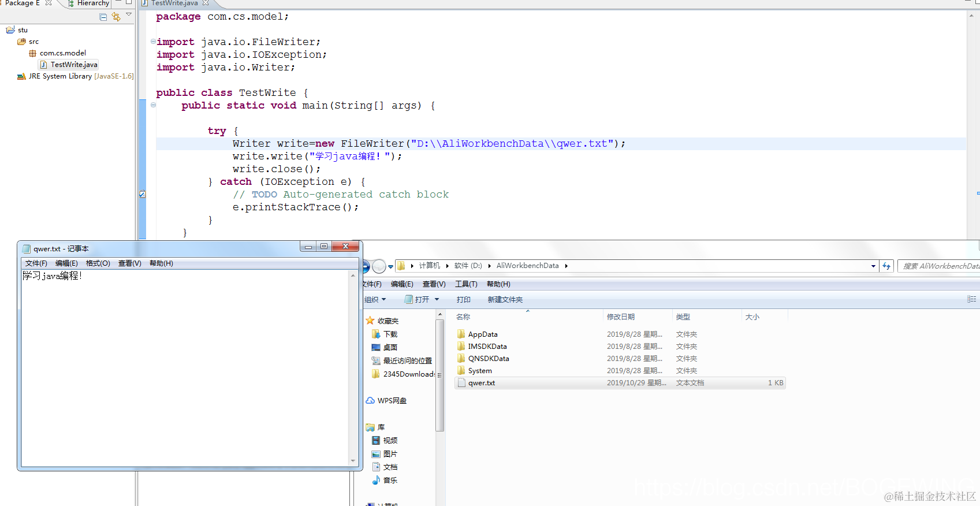Click the e.printStackTrace() line

[296, 207]
